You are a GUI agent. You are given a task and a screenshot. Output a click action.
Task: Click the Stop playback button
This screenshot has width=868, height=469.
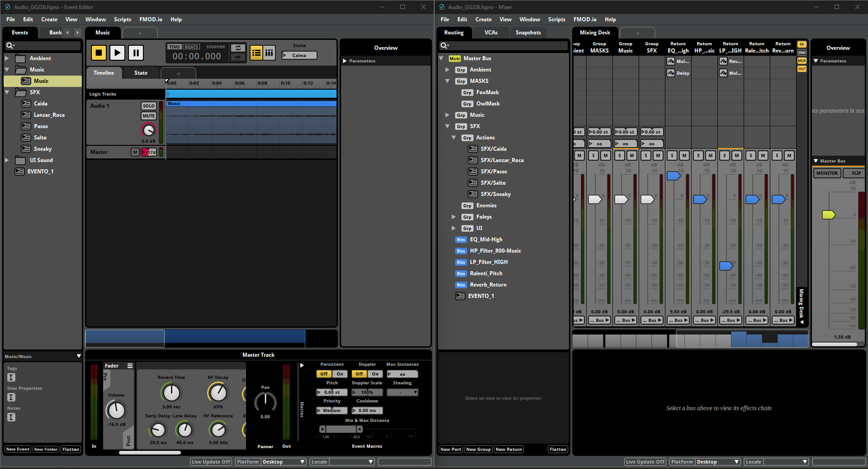click(99, 53)
